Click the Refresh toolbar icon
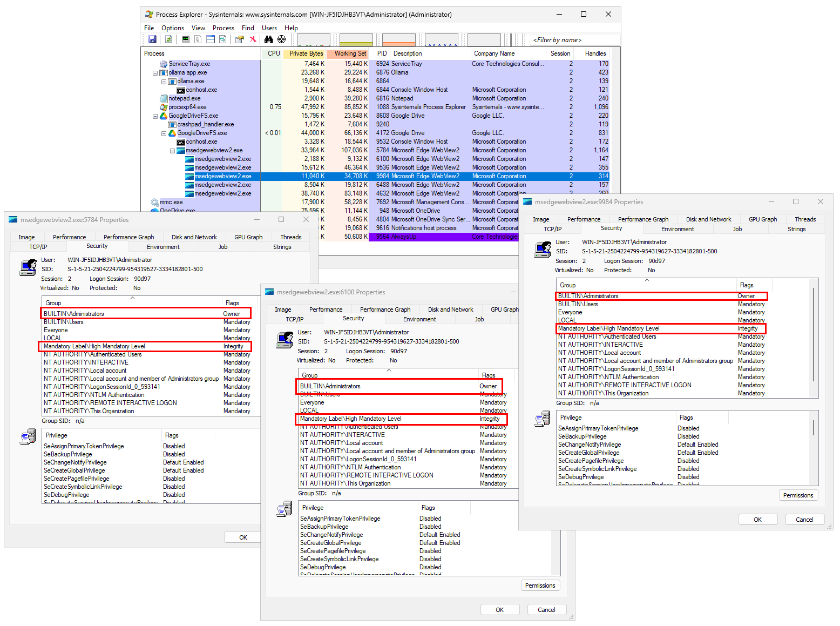 [x=168, y=39]
